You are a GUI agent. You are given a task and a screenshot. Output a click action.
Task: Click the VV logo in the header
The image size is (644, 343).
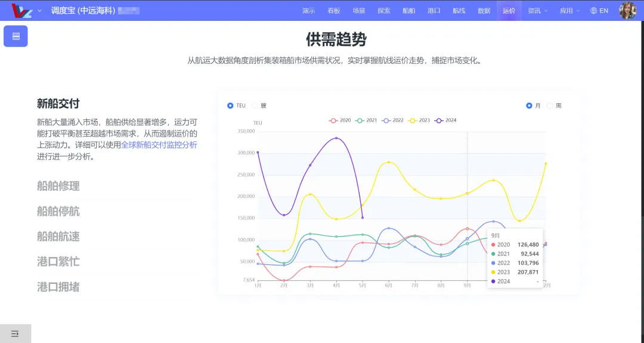tap(22, 11)
